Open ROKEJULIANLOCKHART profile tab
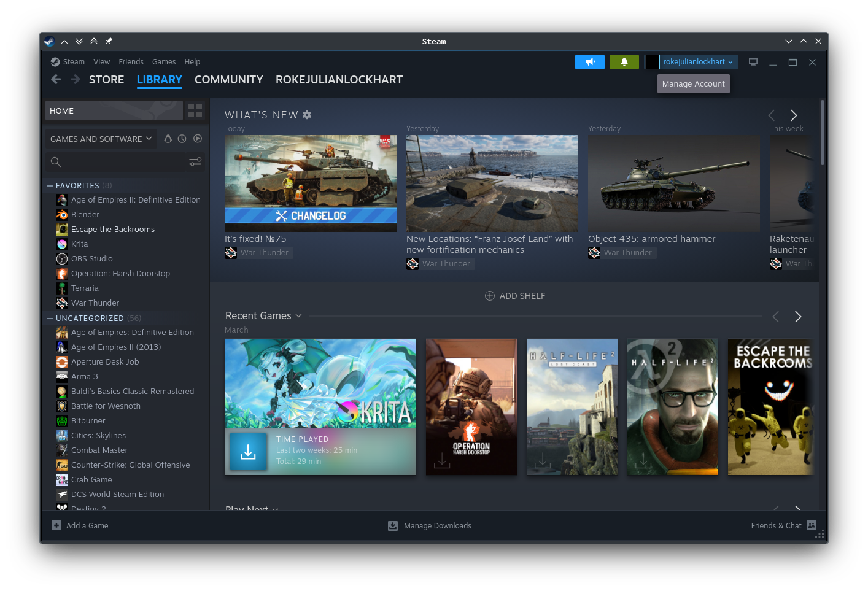Screen dimensions: 868x591 tap(339, 80)
